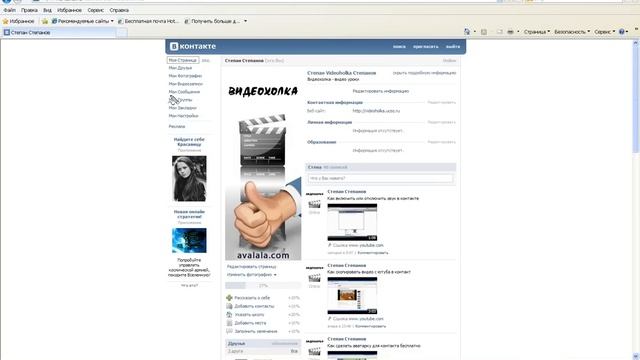Open the Избранное menu in menu bar
The height and width of the screenshot is (360, 640).
pos(69,10)
